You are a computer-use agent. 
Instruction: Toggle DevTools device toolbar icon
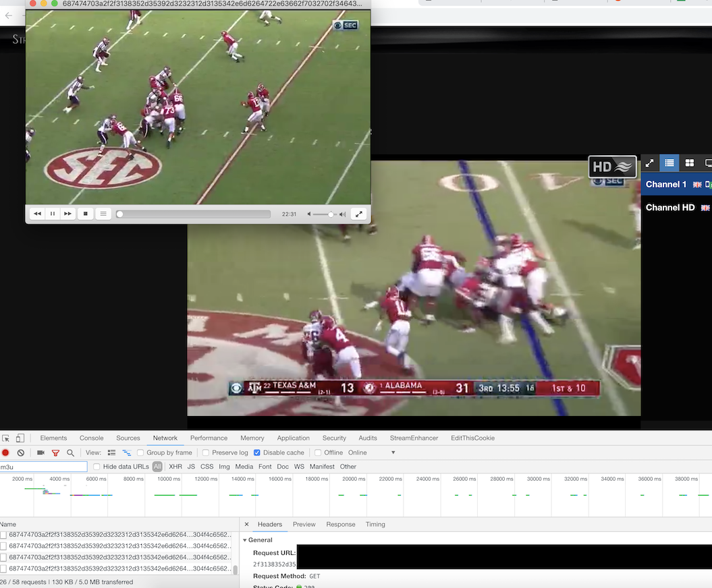[x=20, y=438]
